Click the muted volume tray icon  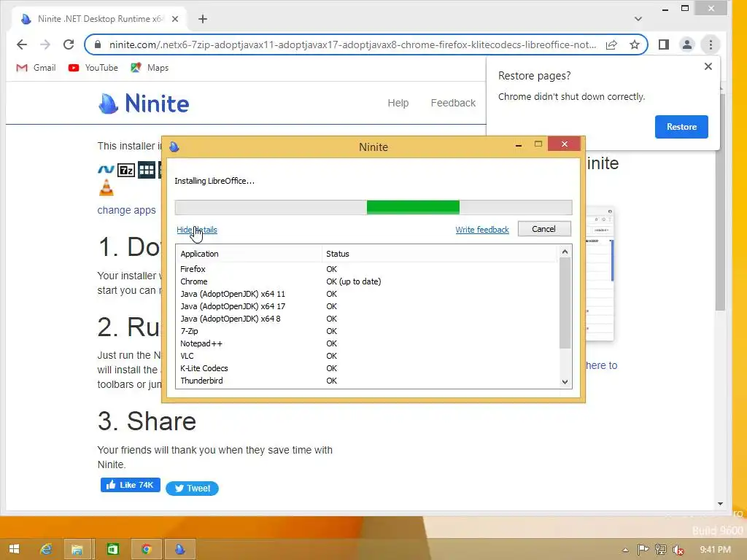(x=678, y=550)
